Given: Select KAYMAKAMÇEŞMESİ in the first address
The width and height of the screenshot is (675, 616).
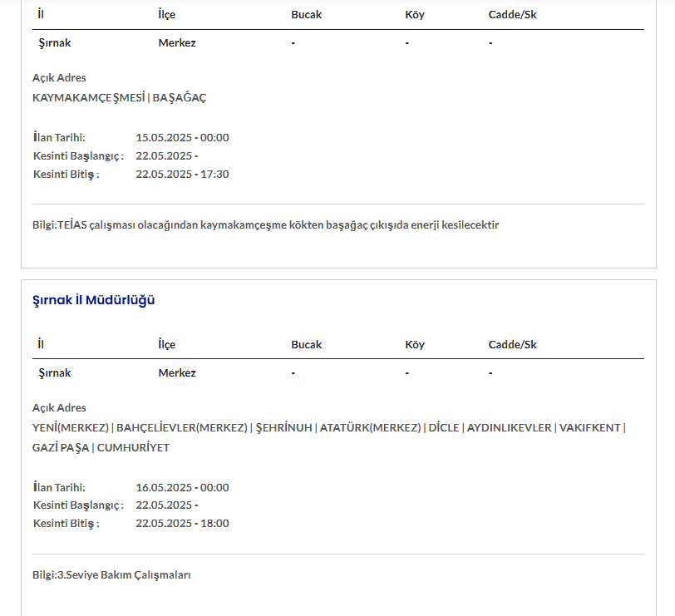Looking at the screenshot, I should coord(88,97).
